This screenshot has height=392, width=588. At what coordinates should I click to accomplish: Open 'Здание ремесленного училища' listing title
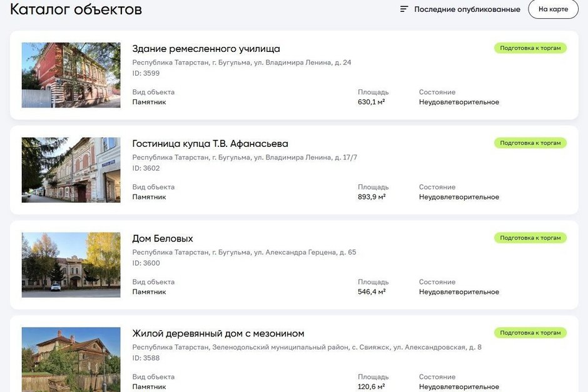(206, 49)
